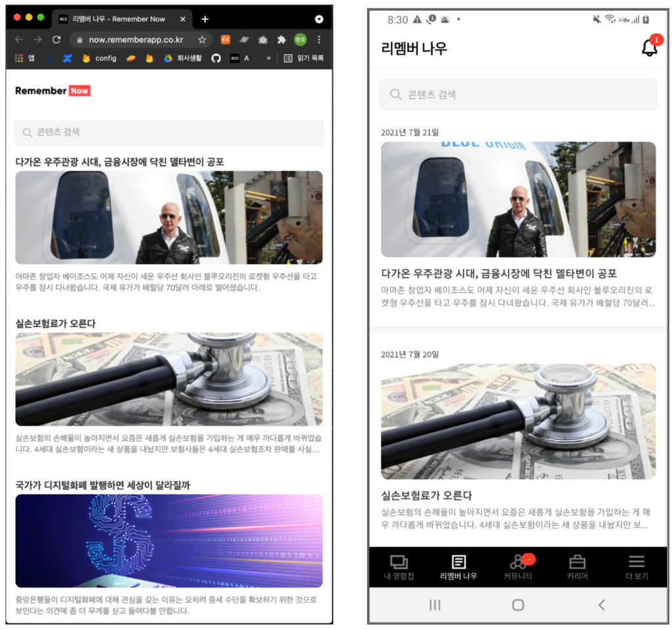Open the notification bell in the phone app
This screenshot has width=672, height=629.
[650, 47]
